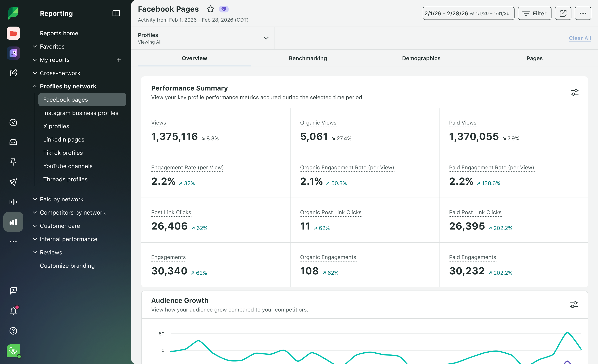Open the compose pencil icon
This screenshot has height=364, width=598.
[x=13, y=73]
